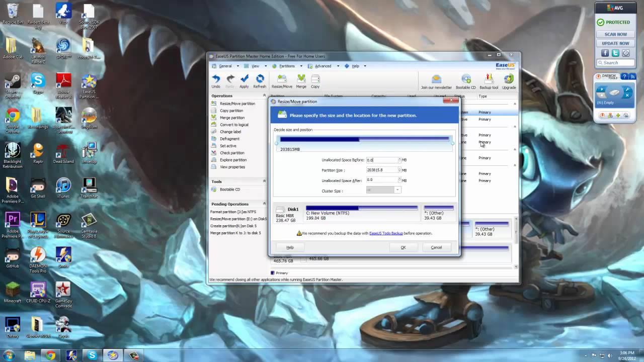Click the Unallocated Space After field
Screen dimensions: 644x362
382,180
